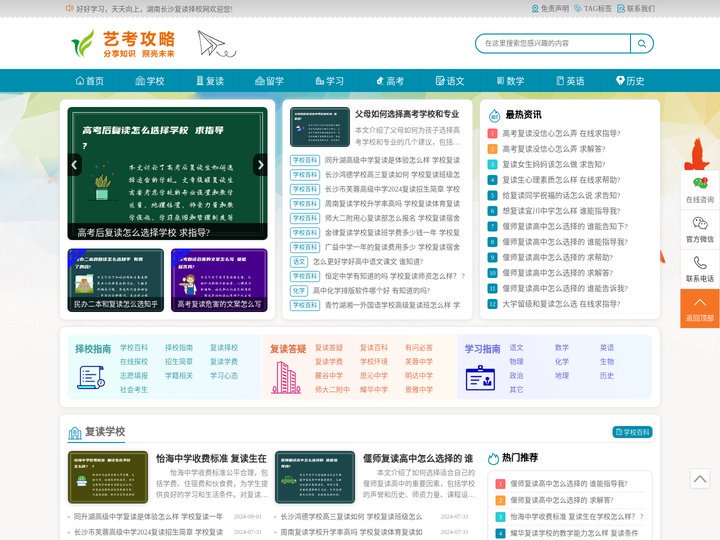
Task: Click 社会考生 under 择校指南
Action: coord(134,390)
